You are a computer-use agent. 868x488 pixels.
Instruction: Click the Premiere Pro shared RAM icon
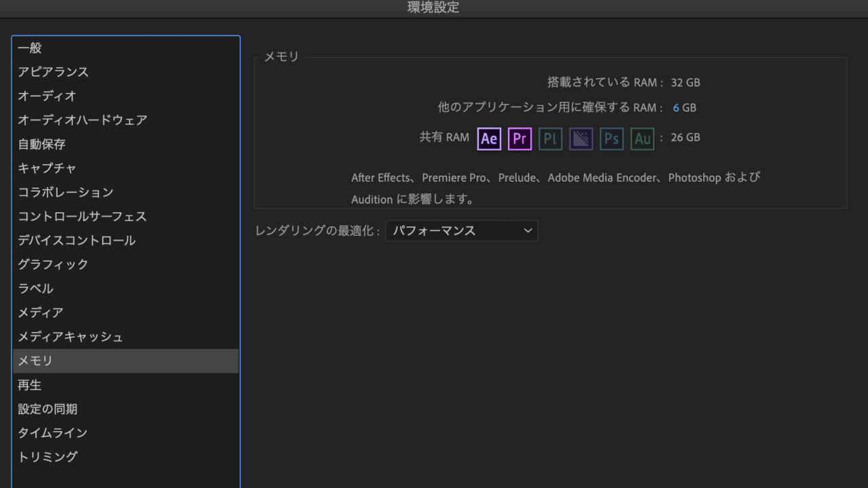coord(519,139)
